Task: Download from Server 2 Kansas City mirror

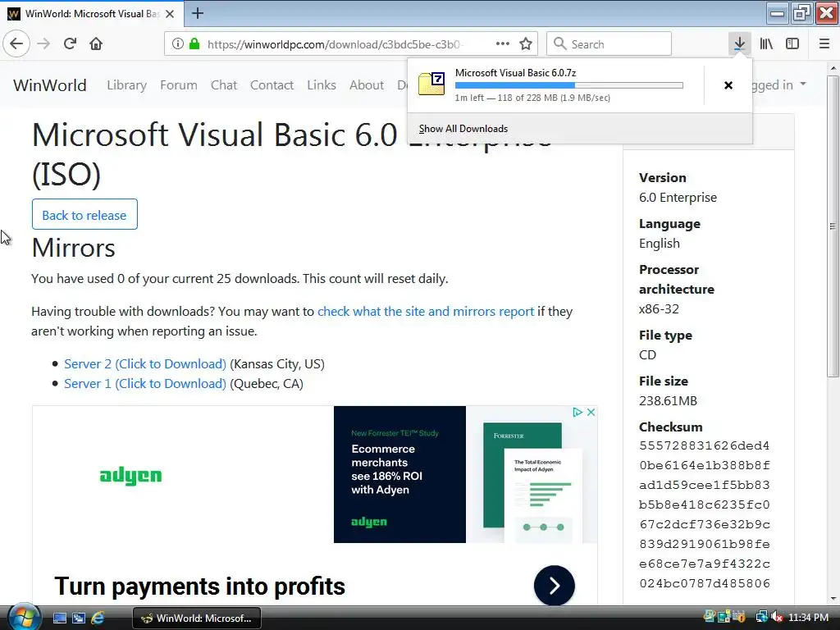Action: point(145,363)
